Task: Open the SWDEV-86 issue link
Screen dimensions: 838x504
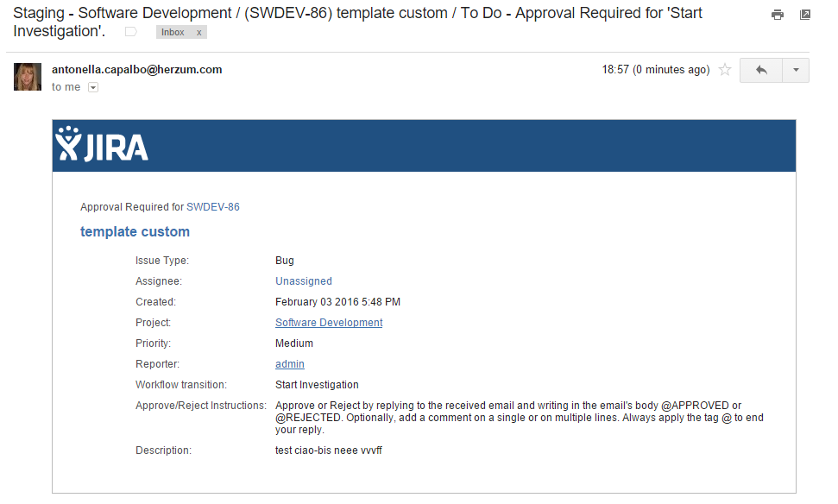Action: point(213,207)
